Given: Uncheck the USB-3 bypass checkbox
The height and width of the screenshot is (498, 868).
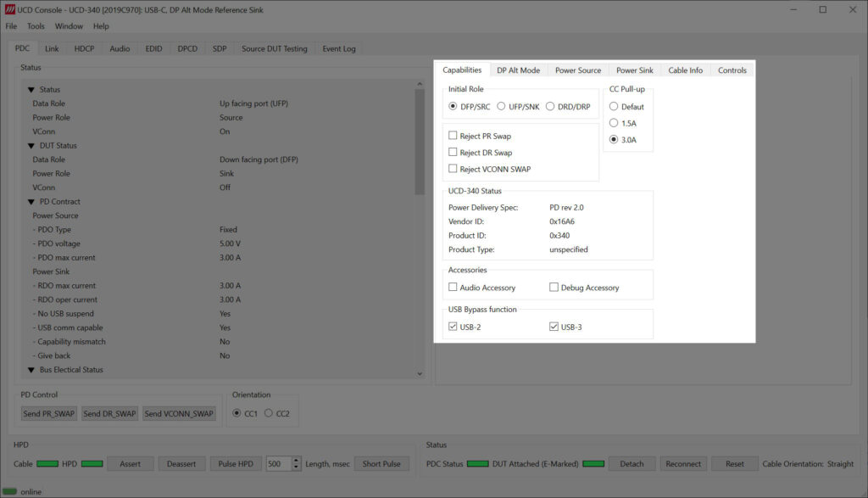Looking at the screenshot, I should pos(554,327).
